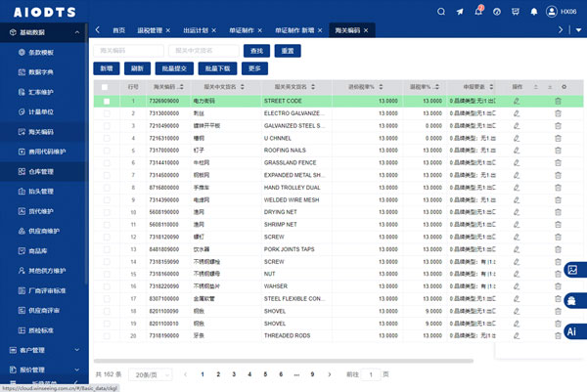Screen dimensions: 587x392
Task: Click the floating image icon on right edge
Action: [571, 271]
